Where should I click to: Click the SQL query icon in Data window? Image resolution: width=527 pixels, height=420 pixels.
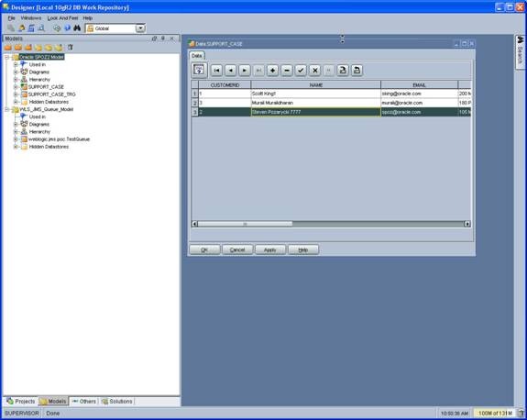tap(199, 70)
